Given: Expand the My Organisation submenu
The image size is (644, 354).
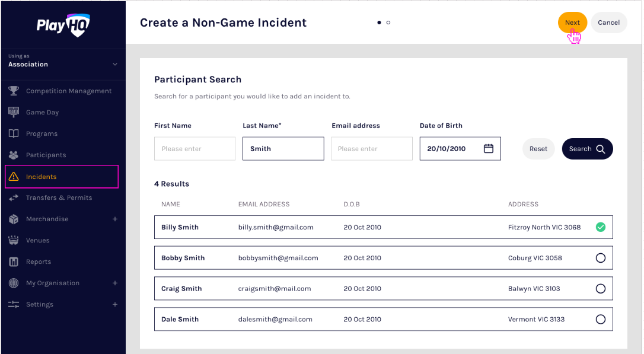Looking at the screenshot, I should coord(115,283).
